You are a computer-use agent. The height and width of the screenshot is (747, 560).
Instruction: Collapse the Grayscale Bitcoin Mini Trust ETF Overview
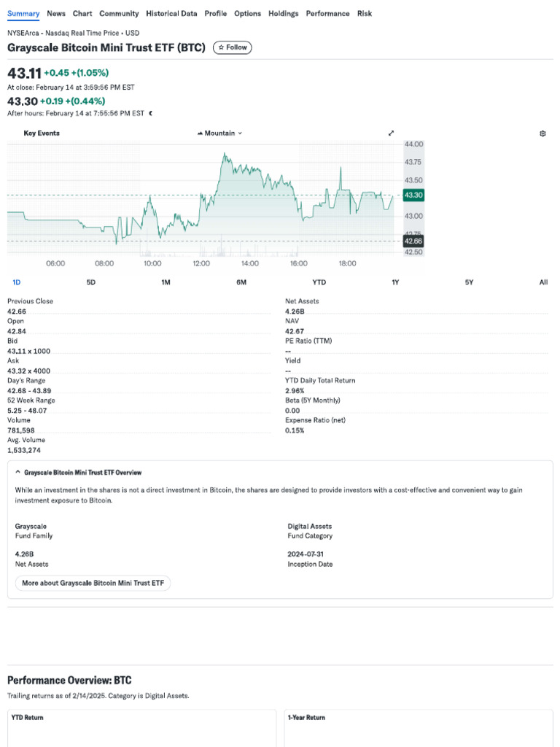click(17, 473)
